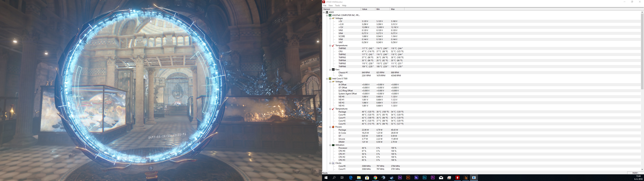Open Adobe After Effects from taskbar
Viewport: 644px width, 181px height.
(400, 177)
